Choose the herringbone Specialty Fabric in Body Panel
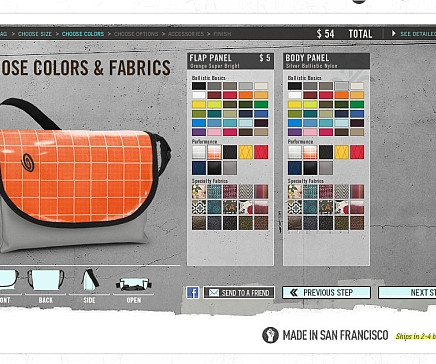436x364 pixels. point(341,192)
